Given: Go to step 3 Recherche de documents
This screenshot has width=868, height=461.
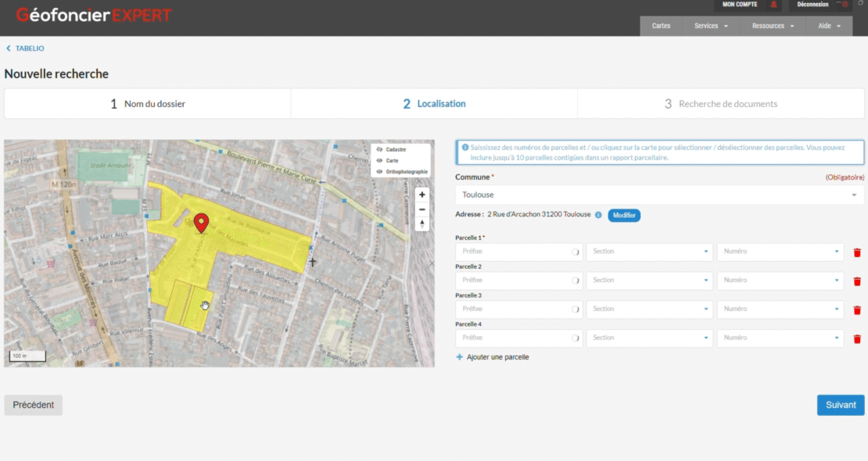Looking at the screenshot, I should click(721, 104).
